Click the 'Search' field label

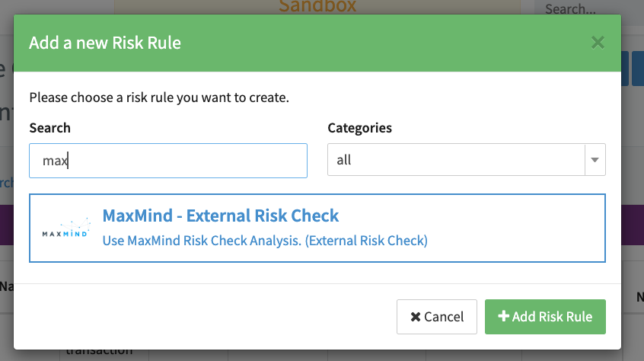coord(49,128)
